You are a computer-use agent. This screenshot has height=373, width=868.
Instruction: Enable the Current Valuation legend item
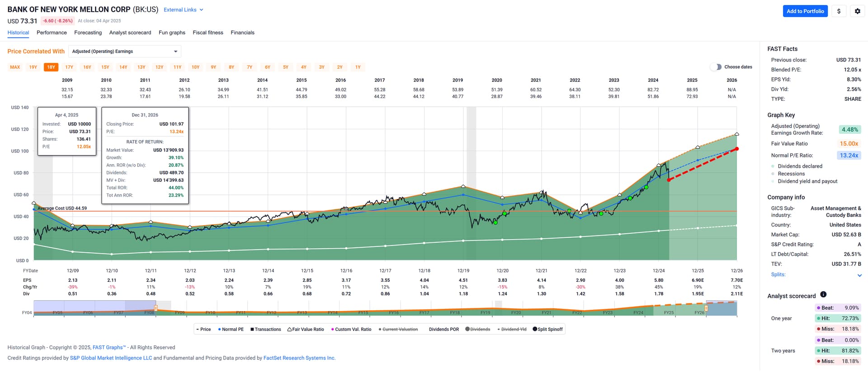(x=398, y=329)
